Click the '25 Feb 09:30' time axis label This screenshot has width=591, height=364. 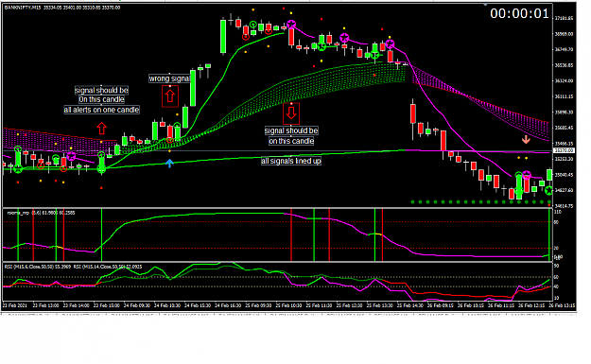(x=258, y=305)
